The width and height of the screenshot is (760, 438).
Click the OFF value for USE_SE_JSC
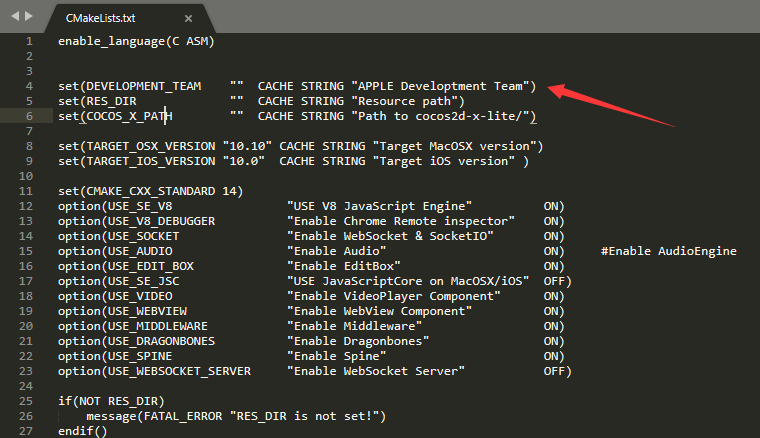pos(557,281)
